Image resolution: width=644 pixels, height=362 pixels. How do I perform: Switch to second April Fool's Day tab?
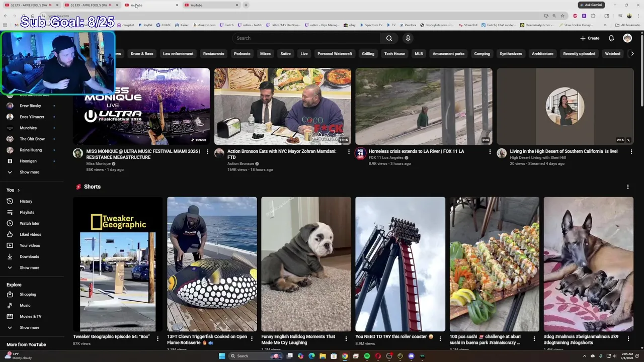pyautogui.click(x=91, y=5)
